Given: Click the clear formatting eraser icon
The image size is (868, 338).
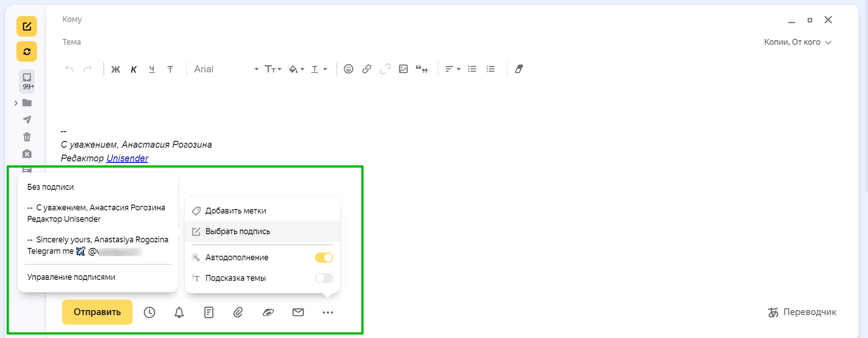Looking at the screenshot, I should click(519, 69).
